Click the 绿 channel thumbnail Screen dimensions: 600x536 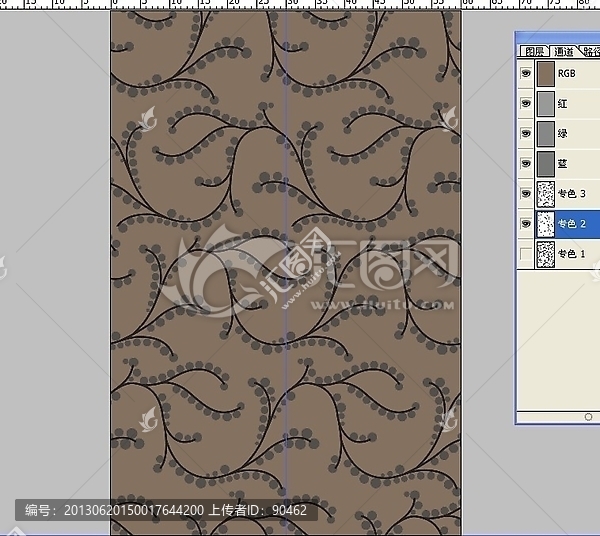pyautogui.click(x=546, y=134)
